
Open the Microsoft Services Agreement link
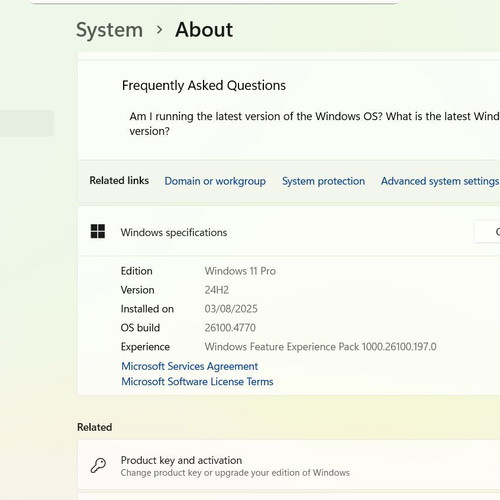point(189,366)
